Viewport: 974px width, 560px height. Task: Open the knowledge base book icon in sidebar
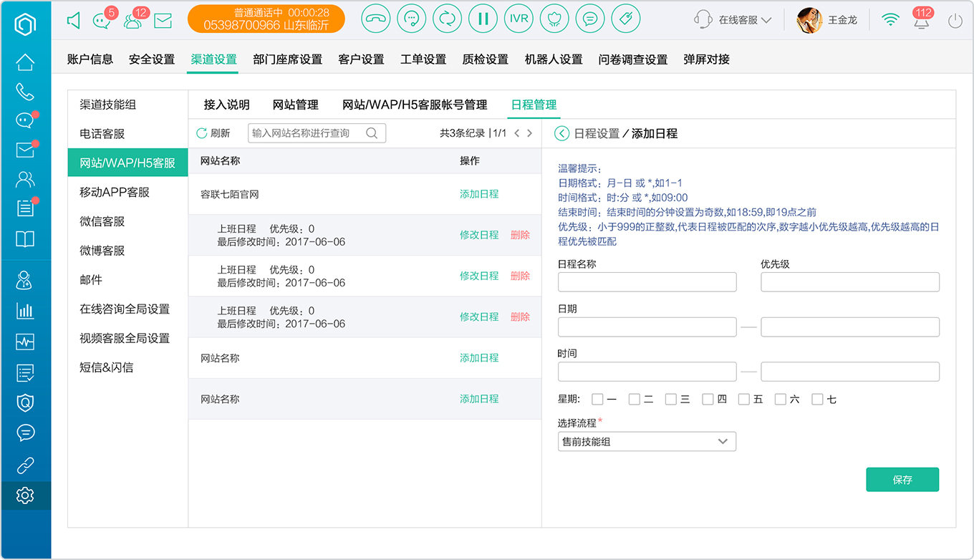click(25, 238)
